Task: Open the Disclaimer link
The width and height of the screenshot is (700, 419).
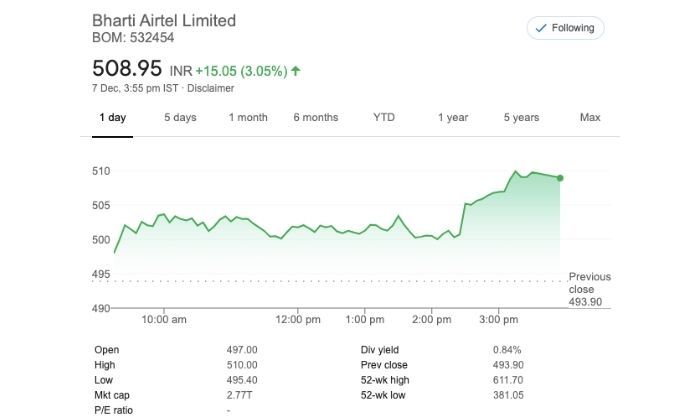Action: coord(213,88)
